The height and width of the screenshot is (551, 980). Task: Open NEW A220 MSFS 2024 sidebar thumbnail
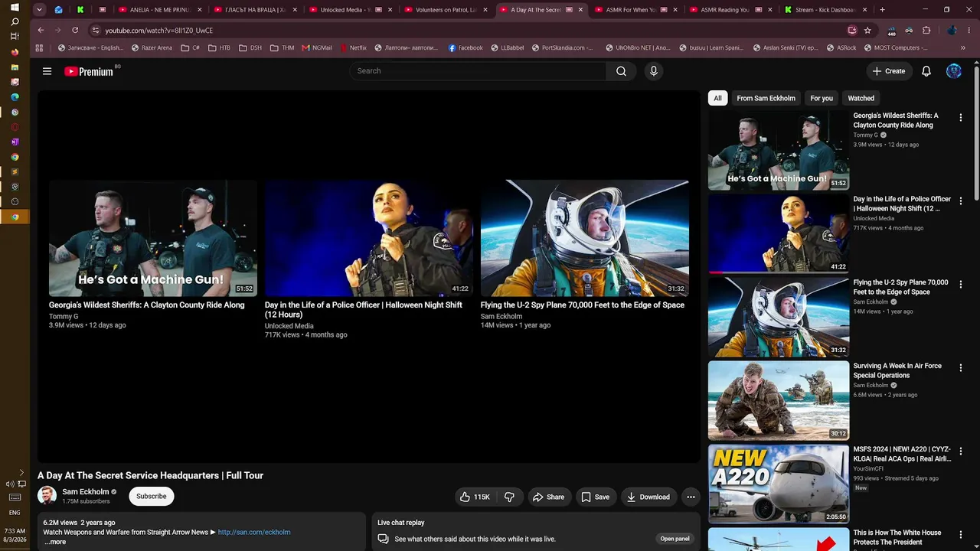click(x=779, y=484)
